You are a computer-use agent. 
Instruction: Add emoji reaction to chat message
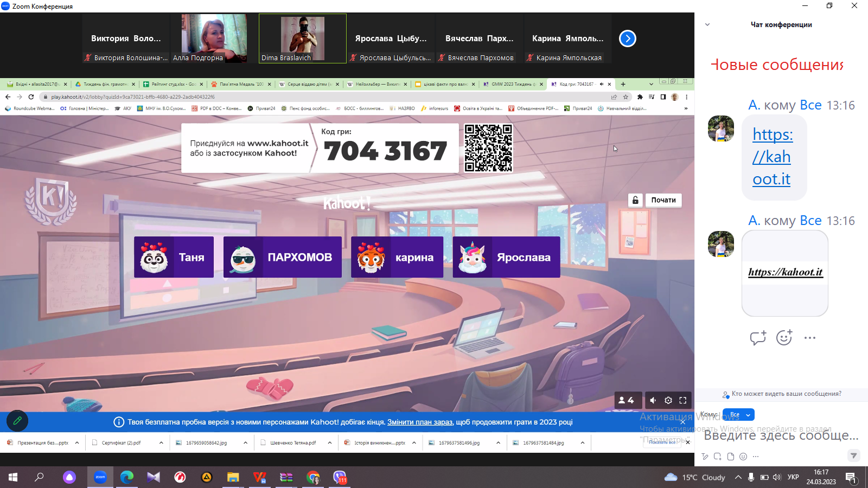(x=784, y=338)
